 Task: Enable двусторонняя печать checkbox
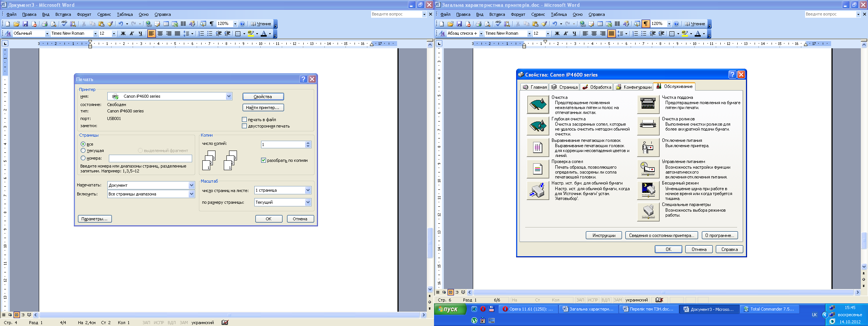(244, 126)
